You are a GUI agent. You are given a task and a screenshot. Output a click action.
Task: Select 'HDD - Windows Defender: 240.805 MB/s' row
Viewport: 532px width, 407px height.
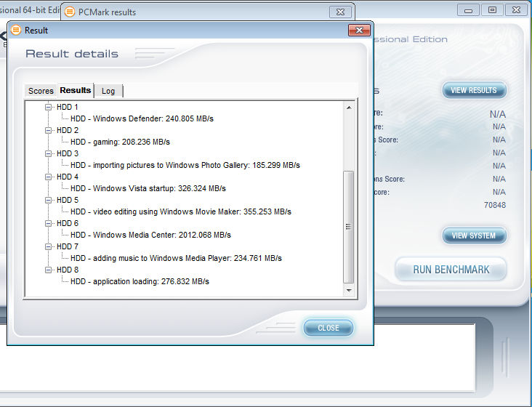click(142, 118)
